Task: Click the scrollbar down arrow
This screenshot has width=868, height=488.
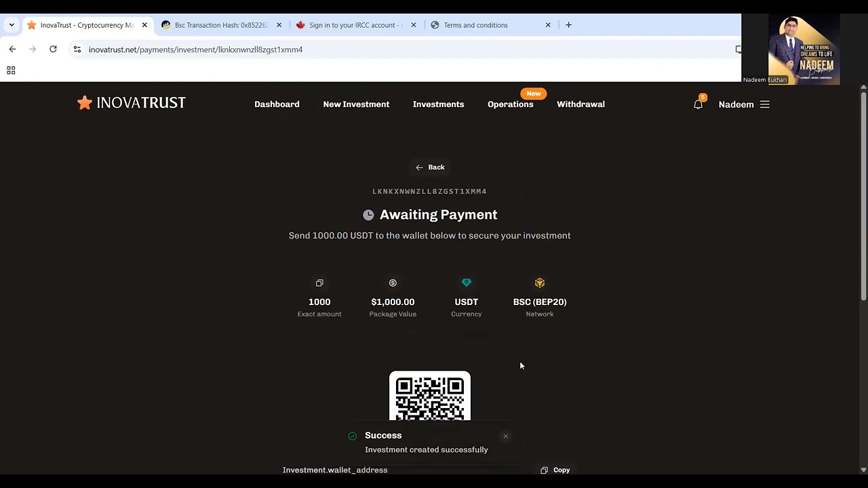Action: [863, 470]
